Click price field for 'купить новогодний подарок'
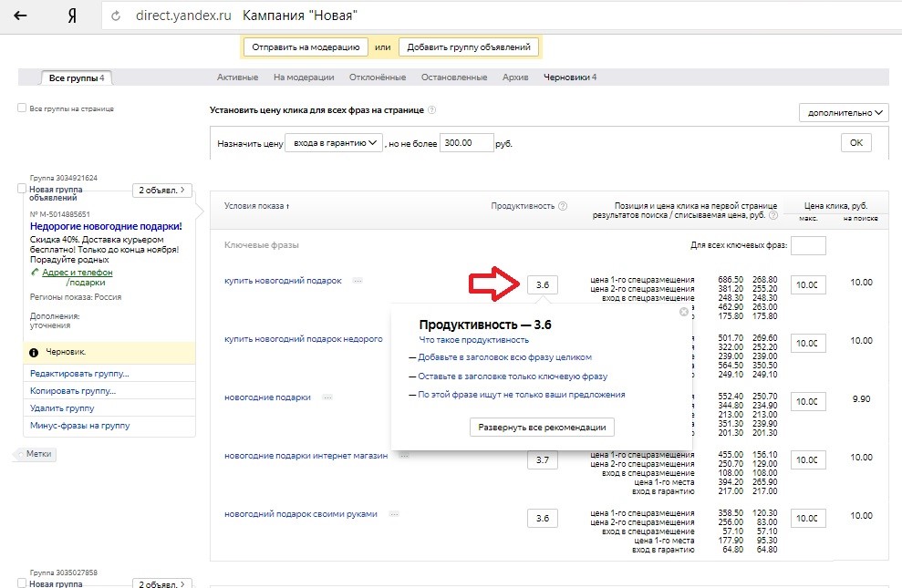Image resolution: width=902 pixels, height=588 pixels. click(x=808, y=284)
